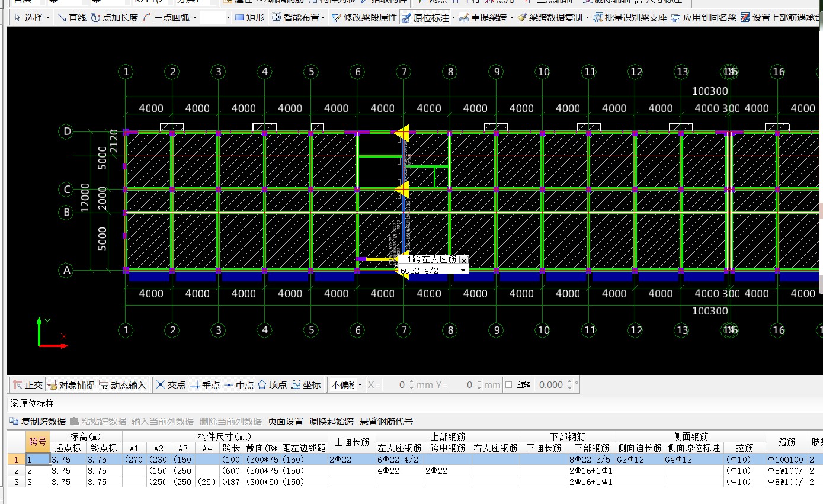The height and width of the screenshot is (504, 823).
Task: Click the mid-span rebar cell in row 2
Action: coord(448,470)
